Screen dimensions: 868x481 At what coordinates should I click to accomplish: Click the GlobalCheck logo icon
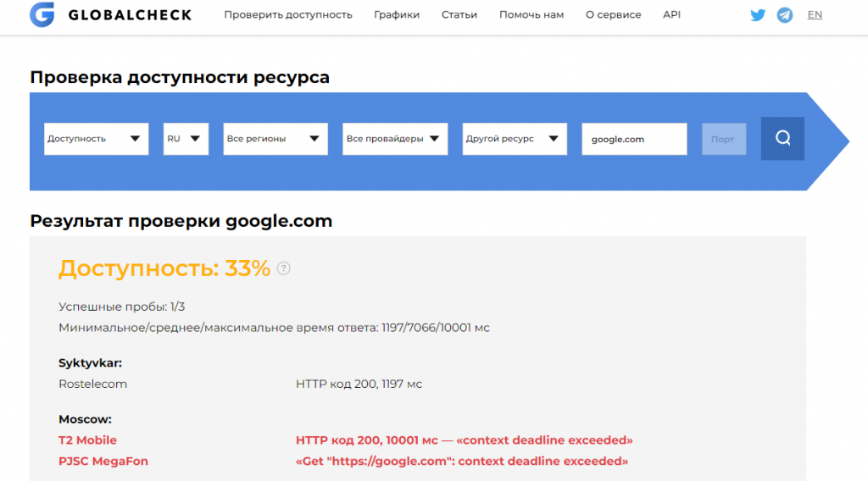(42, 15)
